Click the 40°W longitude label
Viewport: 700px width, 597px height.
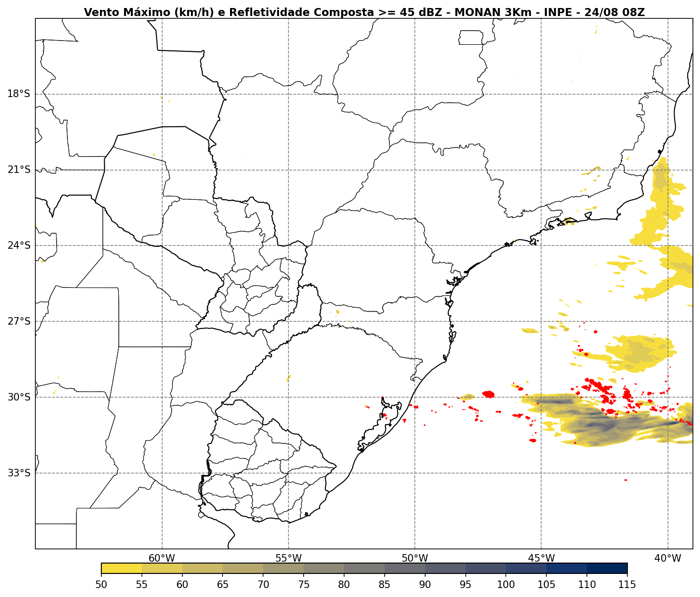667,558
